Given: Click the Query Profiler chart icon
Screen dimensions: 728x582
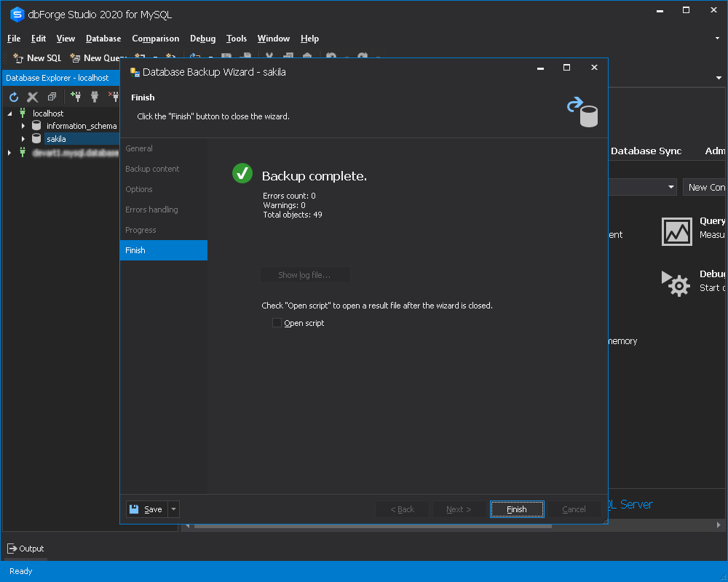Looking at the screenshot, I should click(x=676, y=231).
